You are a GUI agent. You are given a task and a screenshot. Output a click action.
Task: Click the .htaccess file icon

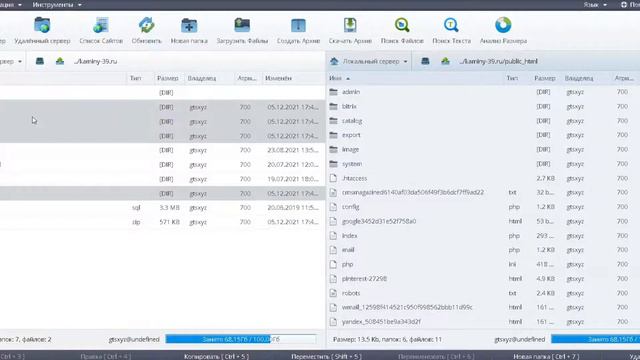tap(333, 178)
